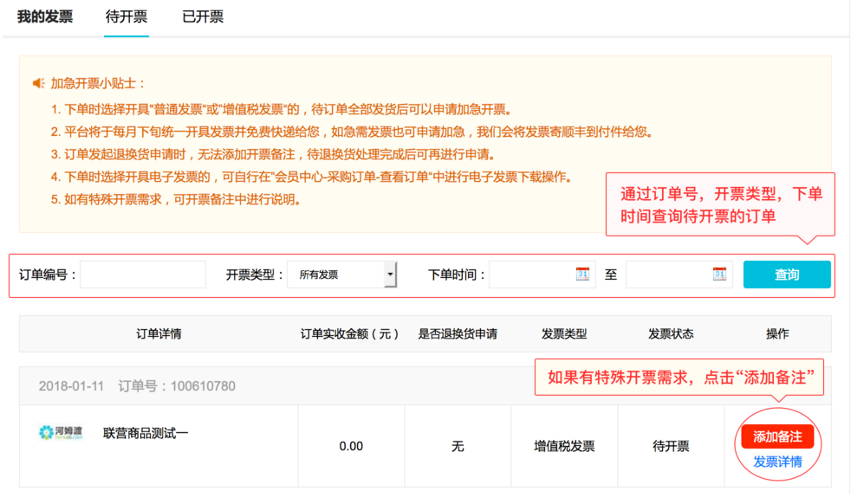This screenshot has width=857, height=504.
Task: Click the 订单详情 column header
Action: point(159,333)
